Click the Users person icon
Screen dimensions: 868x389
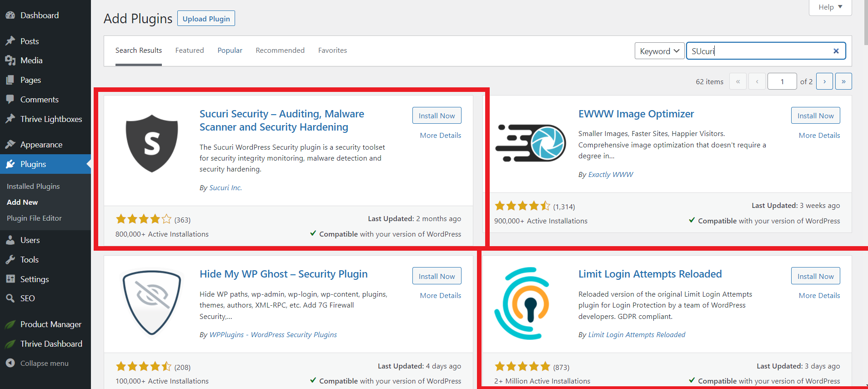(x=10, y=240)
